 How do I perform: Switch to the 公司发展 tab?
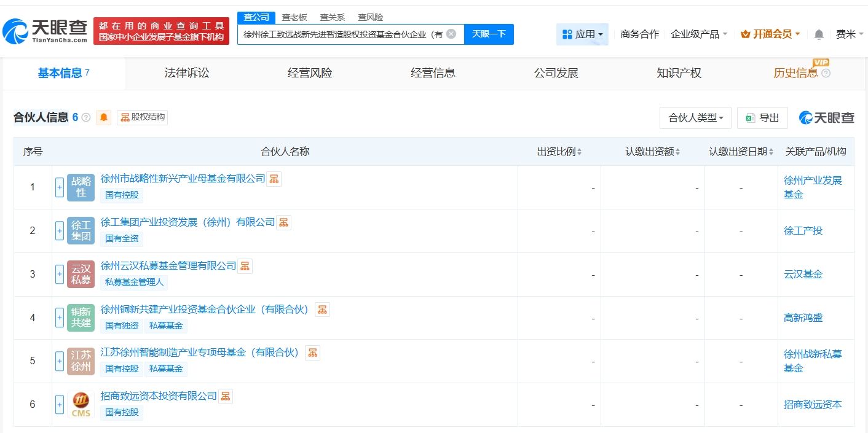click(556, 73)
